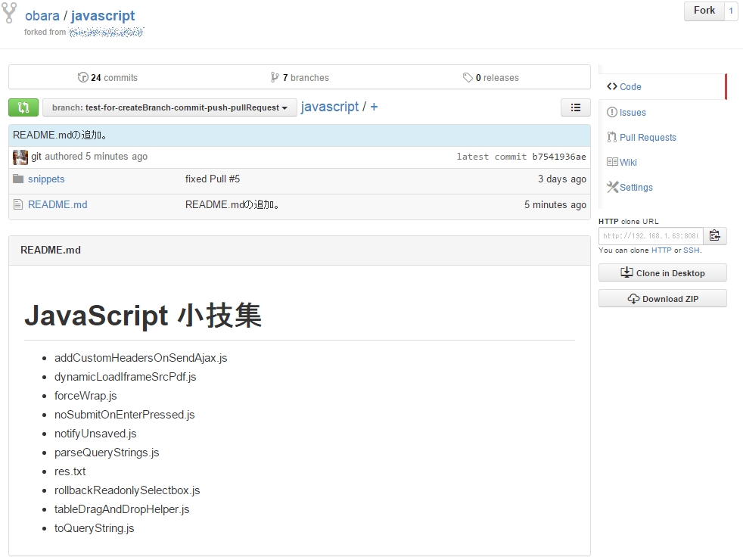Click the README.md file icon

click(x=18, y=204)
